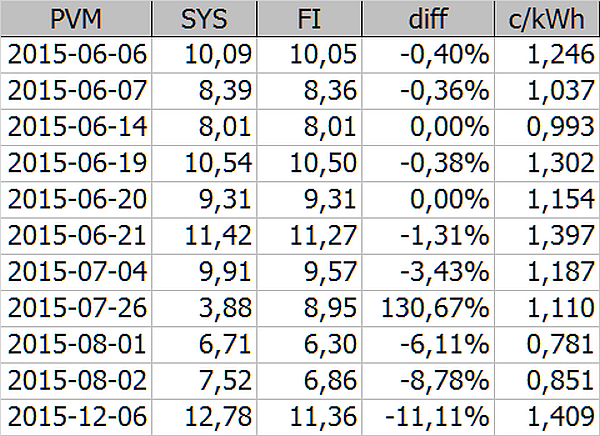Select the c/kWh column header

coord(545,16)
